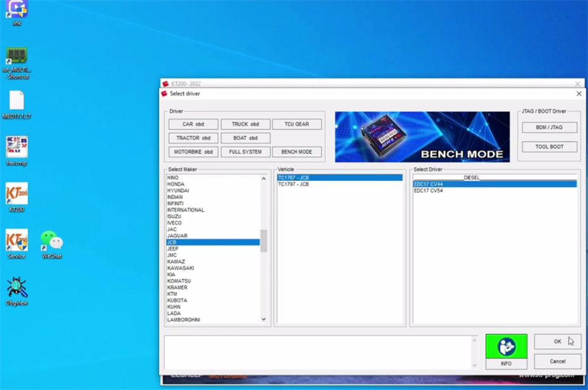Click the down arrow of info text box
This screenshot has height=390, width=588.
tap(475, 365)
